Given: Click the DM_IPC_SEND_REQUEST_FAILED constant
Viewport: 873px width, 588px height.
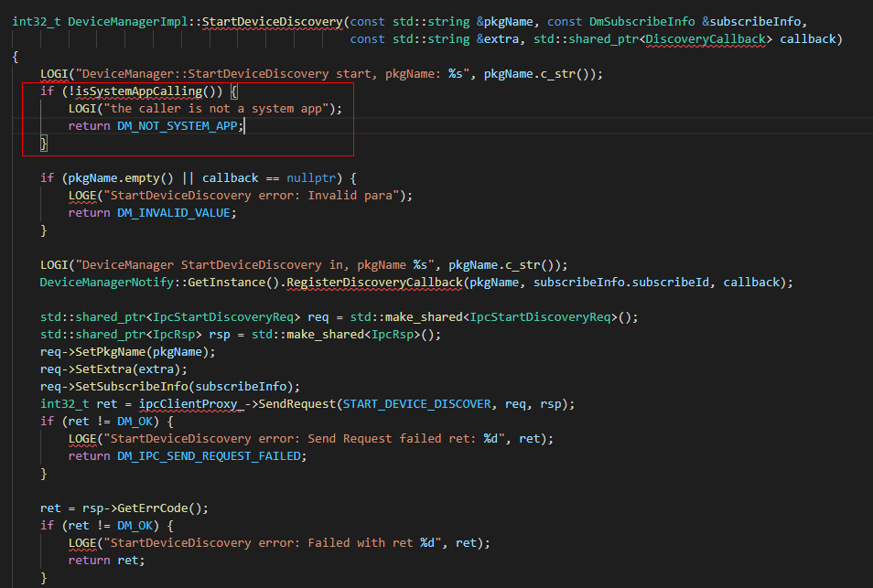Looking at the screenshot, I should tap(211, 455).
